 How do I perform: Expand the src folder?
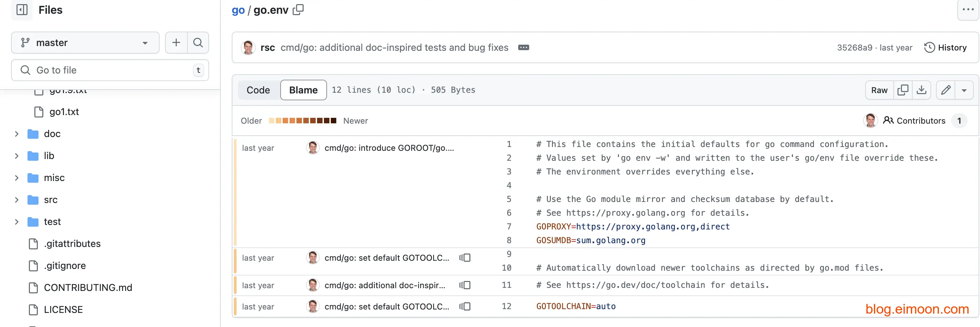coord(17,200)
